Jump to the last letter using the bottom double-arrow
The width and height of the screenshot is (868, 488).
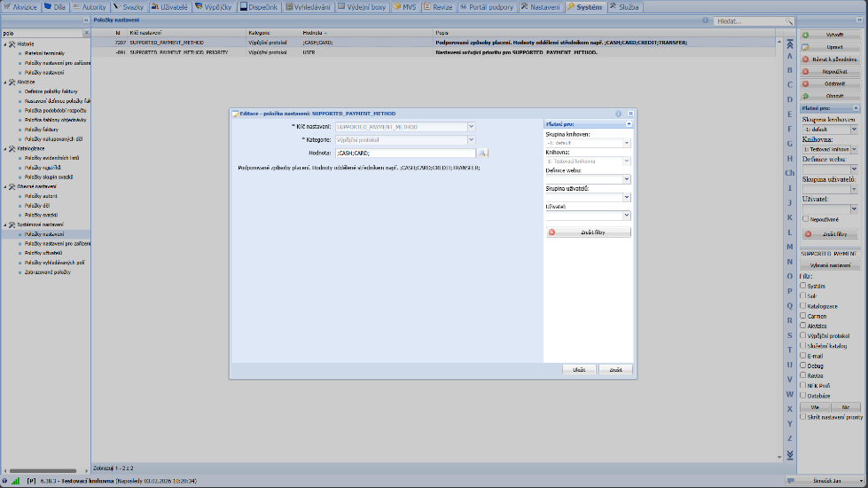790,454
